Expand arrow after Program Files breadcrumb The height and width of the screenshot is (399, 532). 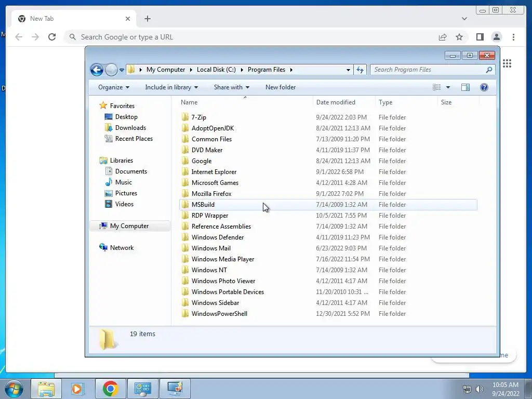291,70
